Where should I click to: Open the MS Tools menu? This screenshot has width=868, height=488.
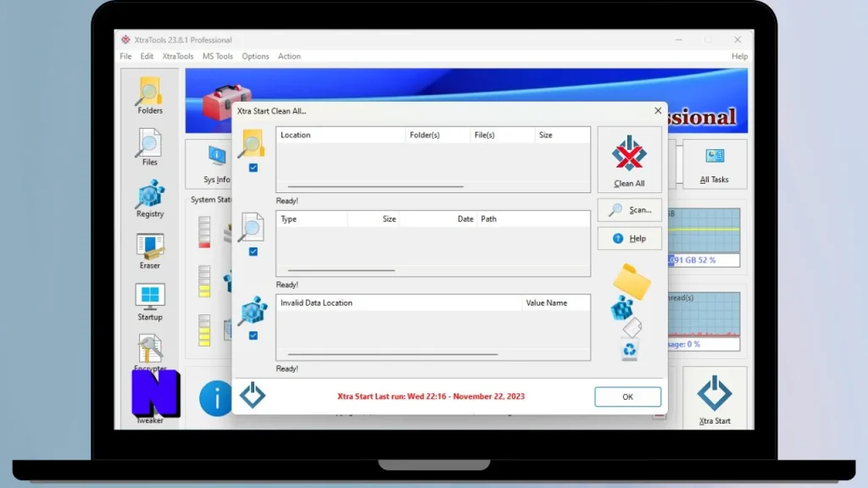[x=218, y=57]
